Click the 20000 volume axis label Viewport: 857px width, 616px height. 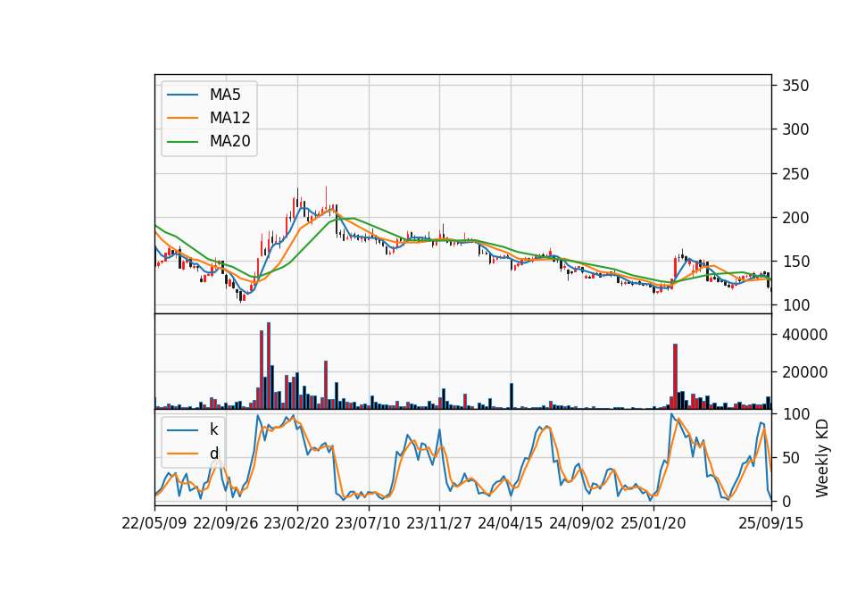804,372
